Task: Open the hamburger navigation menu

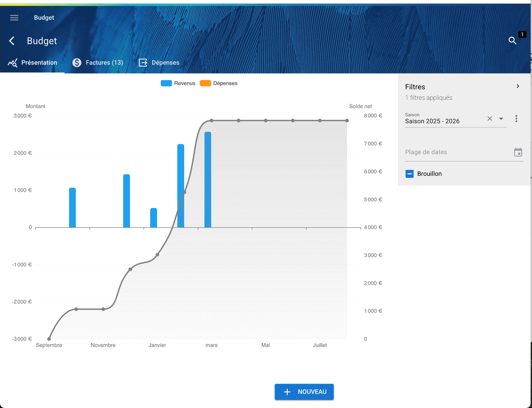Action: (14, 17)
